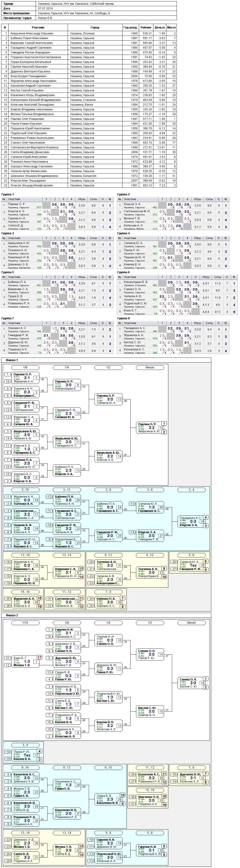Click the "9...16" stage label
Screen dimensions: 240x868
tap(25, 768)
